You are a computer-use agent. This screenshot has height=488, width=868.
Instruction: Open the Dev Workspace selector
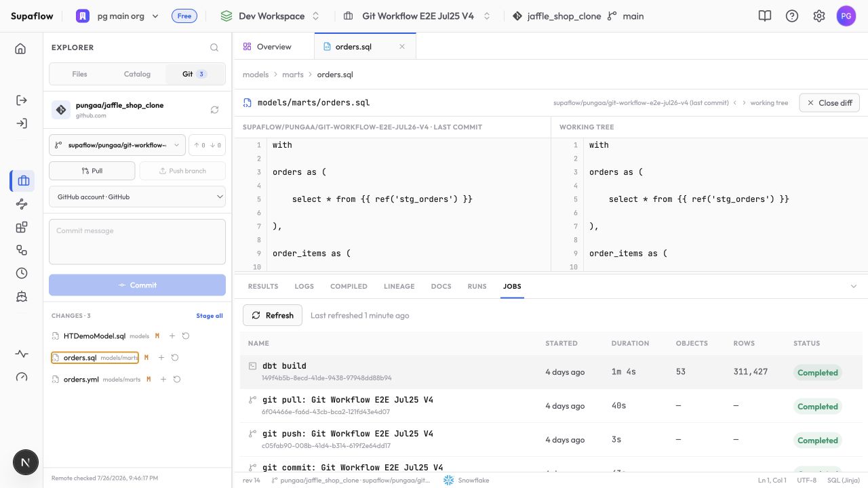(x=270, y=16)
